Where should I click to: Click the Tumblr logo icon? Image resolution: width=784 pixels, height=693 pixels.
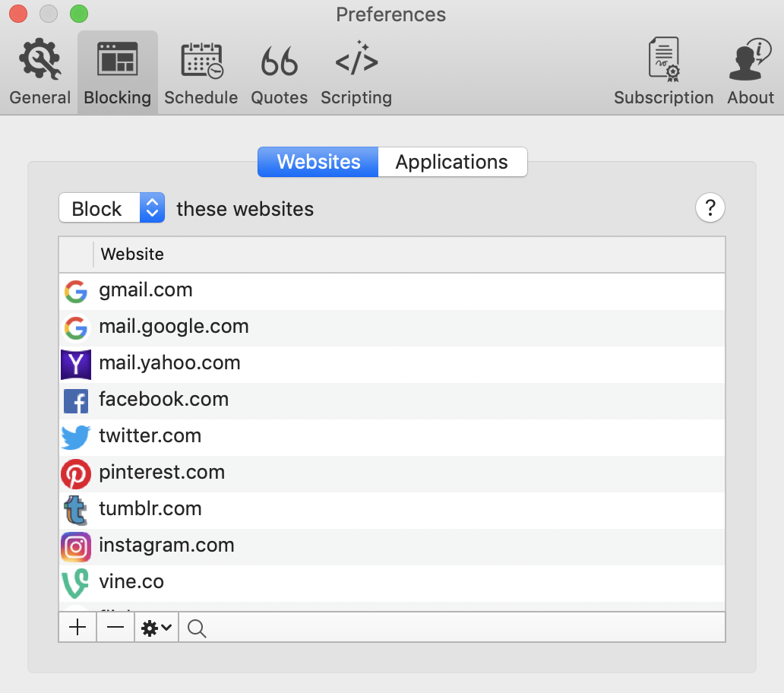pos(76,511)
